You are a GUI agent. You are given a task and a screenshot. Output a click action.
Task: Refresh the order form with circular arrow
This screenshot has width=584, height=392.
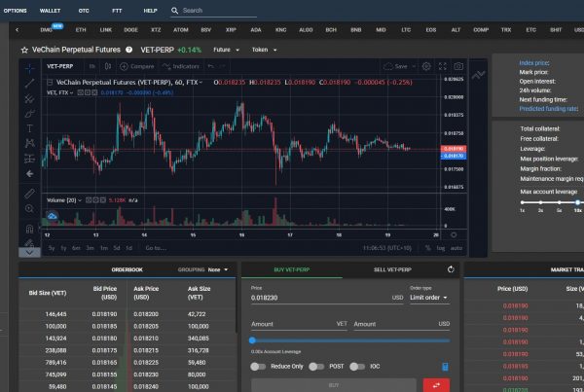point(451,269)
